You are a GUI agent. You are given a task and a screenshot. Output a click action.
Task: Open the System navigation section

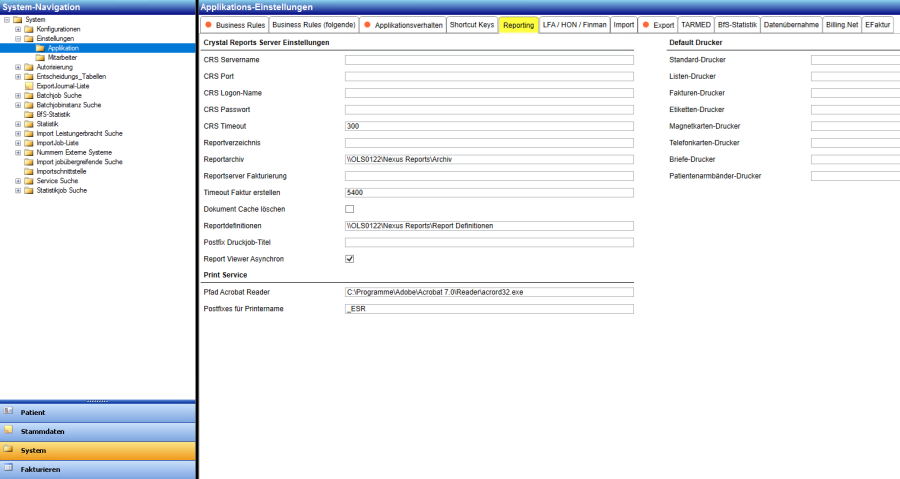point(98,450)
